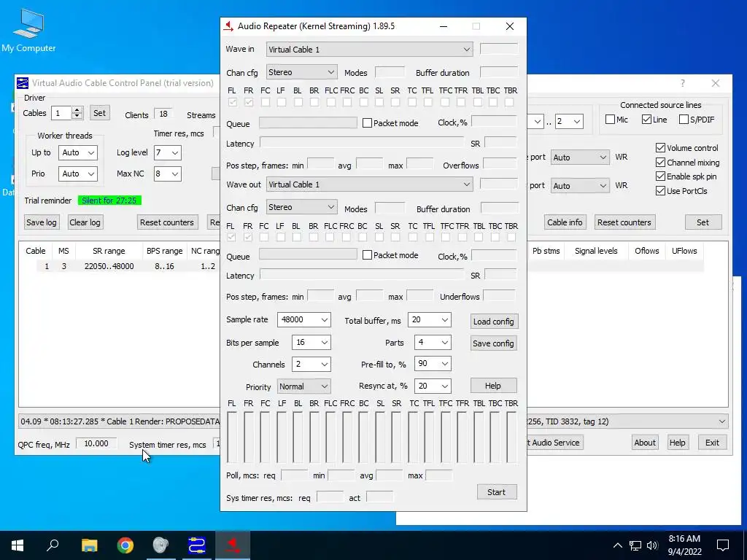Click Start button in Audio Repeater
Image resolution: width=747 pixels, height=560 pixels.
[496, 492]
